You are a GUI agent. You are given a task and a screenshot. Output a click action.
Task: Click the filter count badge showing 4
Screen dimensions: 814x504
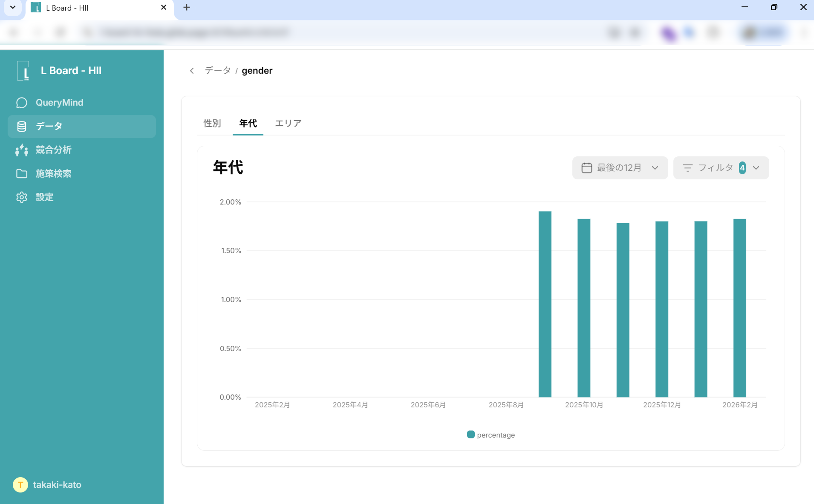coord(742,168)
